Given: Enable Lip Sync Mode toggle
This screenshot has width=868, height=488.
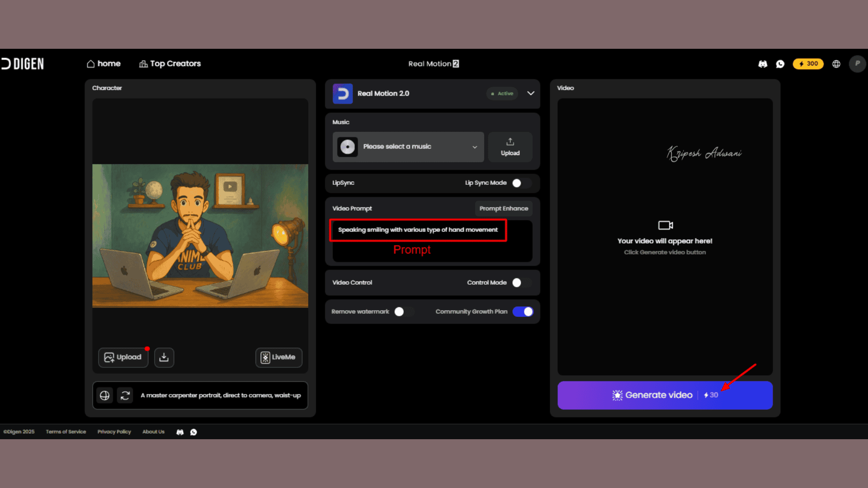Looking at the screenshot, I should (522, 183).
